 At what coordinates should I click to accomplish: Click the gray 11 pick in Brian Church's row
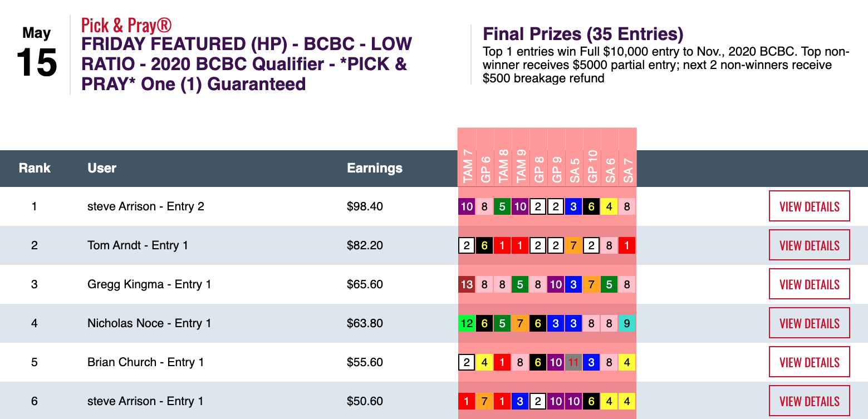coord(573,362)
